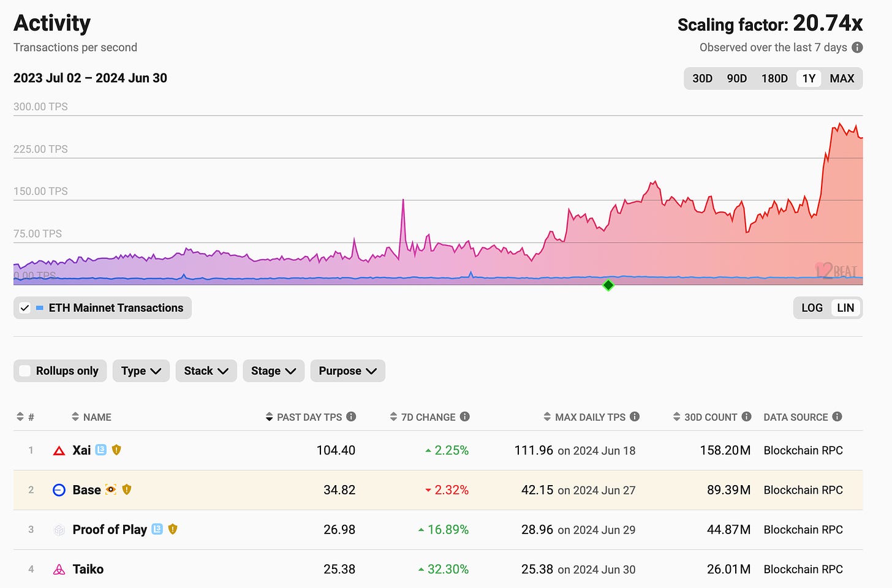The image size is (892, 588).
Task: Click the yellow shield icon in Base row
Action: click(x=127, y=489)
